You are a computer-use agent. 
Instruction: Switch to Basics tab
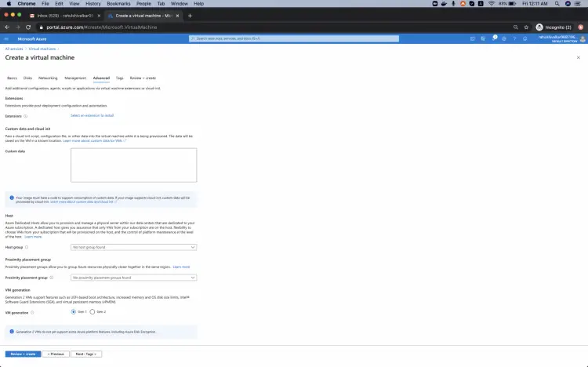pos(12,78)
